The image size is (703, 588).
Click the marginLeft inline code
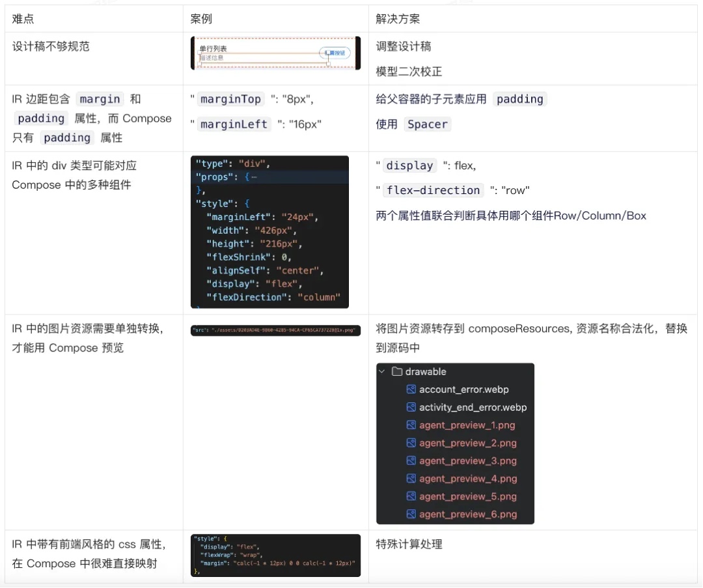tap(234, 124)
